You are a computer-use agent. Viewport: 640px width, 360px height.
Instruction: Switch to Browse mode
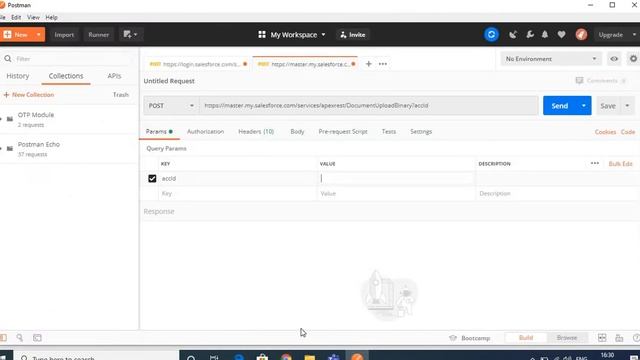point(567,338)
